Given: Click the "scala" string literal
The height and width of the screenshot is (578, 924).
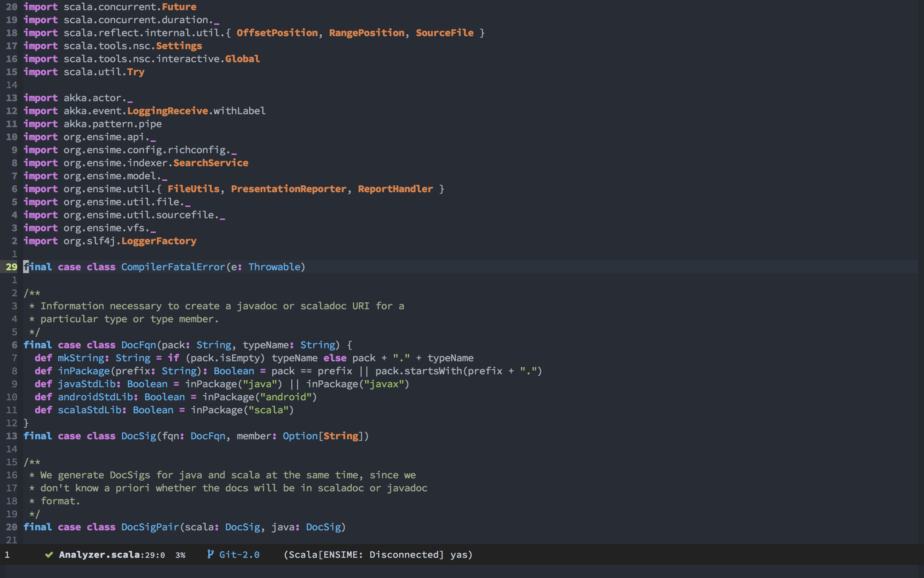Looking at the screenshot, I should pyautogui.click(x=269, y=410).
